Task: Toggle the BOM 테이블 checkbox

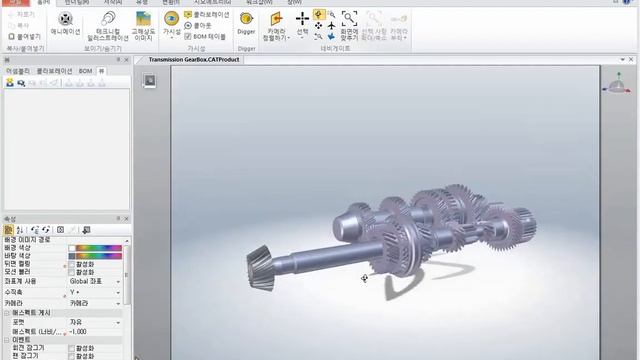Action: pyautogui.click(x=188, y=37)
